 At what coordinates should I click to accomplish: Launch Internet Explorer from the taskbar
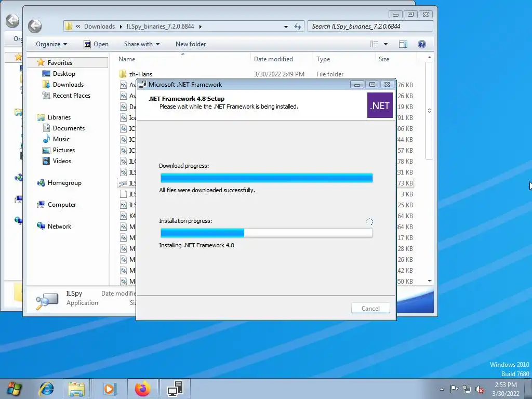point(46,389)
